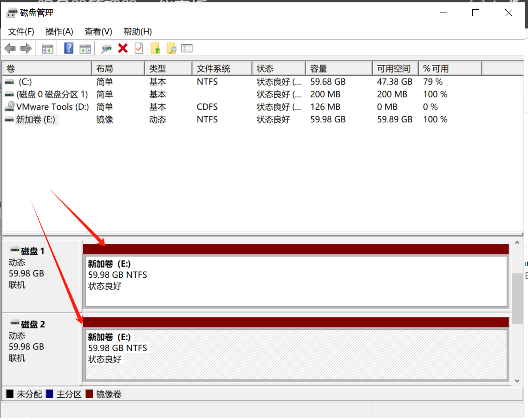Sort by the 可用空间 column header
Screen dimensions: 528x420
point(396,69)
